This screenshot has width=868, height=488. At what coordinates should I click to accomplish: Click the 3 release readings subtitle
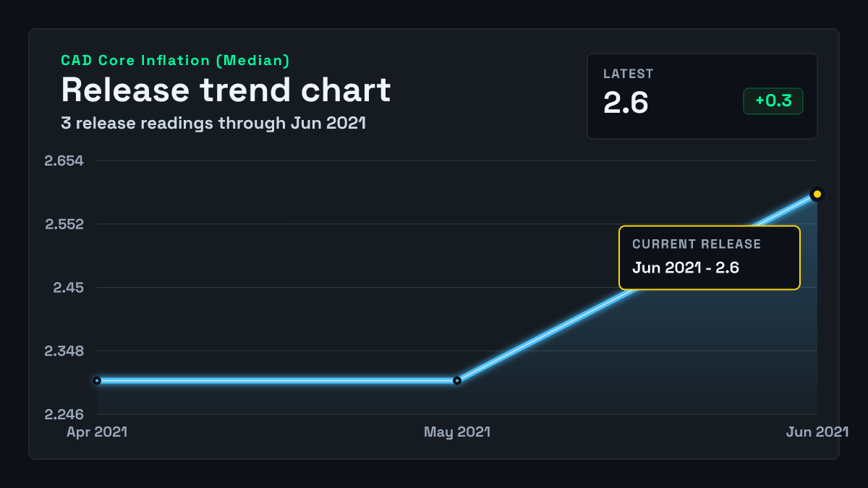(213, 124)
